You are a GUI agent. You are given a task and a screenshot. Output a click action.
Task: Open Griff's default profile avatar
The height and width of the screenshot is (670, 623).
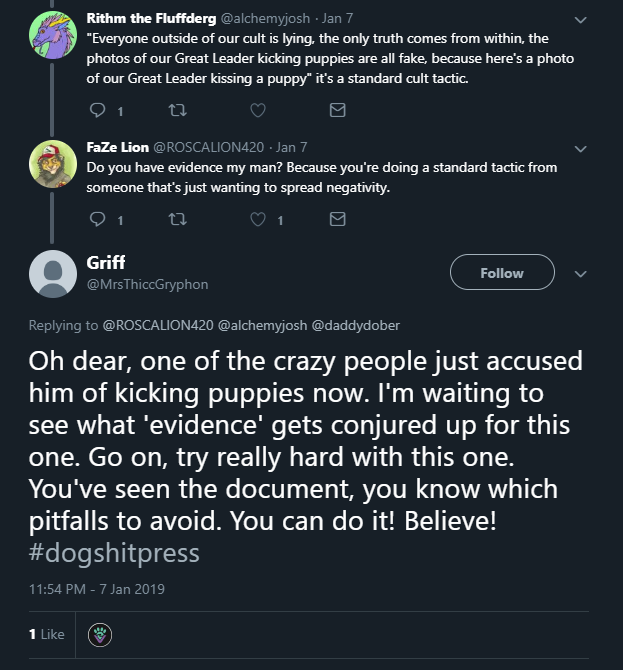(53, 274)
